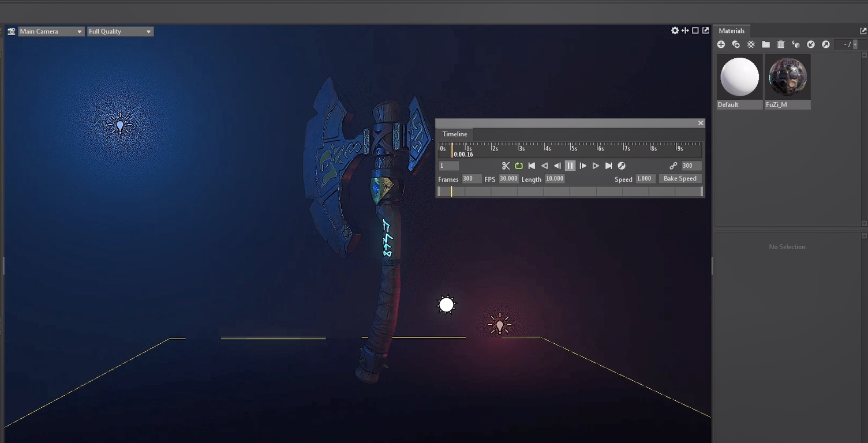Open viewport settings gear icon
Viewport: 868px width, 443px height.
[675, 31]
